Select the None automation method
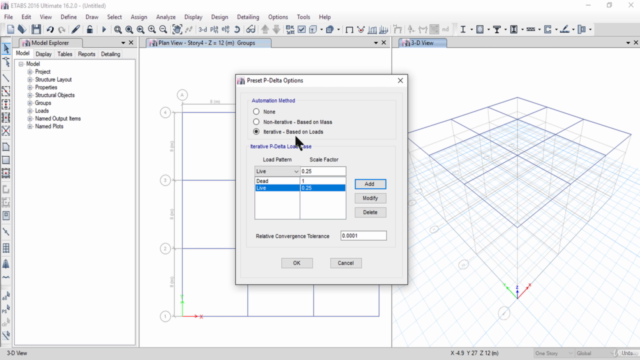The height and width of the screenshot is (360, 640). point(256,111)
